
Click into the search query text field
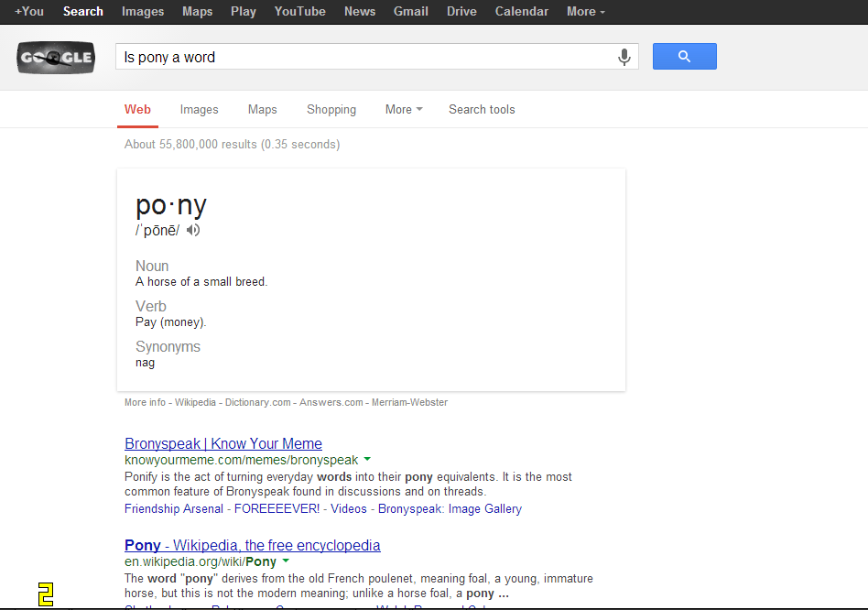click(x=366, y=57)
